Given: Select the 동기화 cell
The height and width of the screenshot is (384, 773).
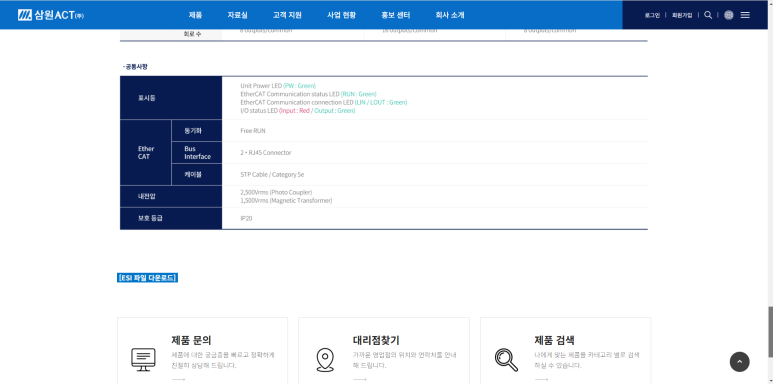Looking at the screenshot, I should click(197, 131).
